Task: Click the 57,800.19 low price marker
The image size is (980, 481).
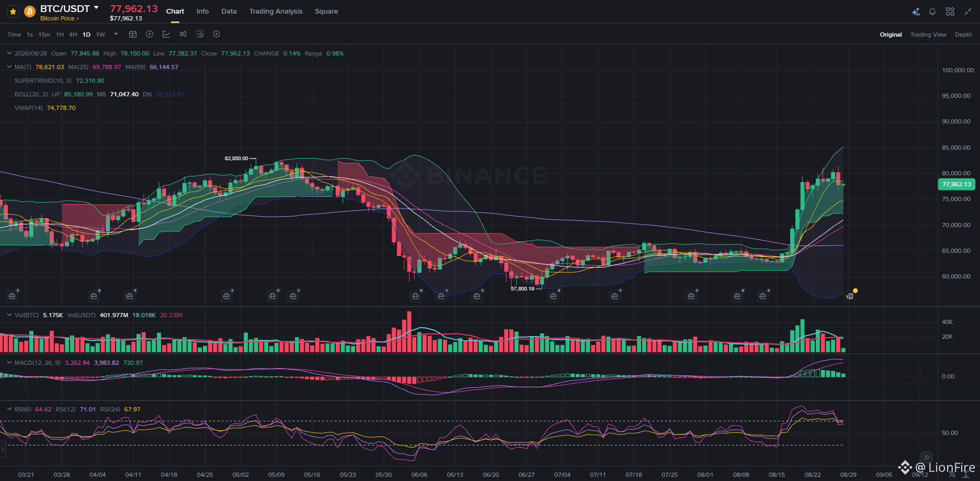Action: coord(522,288)
